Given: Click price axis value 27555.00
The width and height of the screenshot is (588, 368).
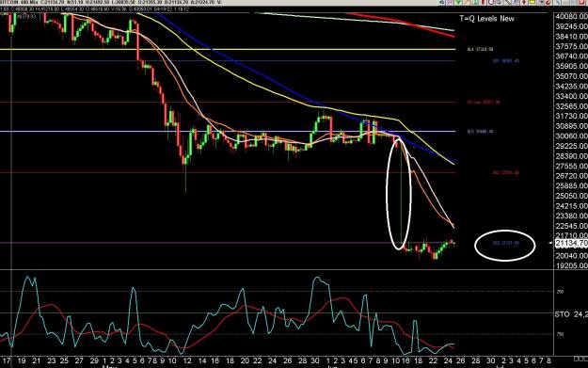Looking at the screenshot, I should [571, 167].
